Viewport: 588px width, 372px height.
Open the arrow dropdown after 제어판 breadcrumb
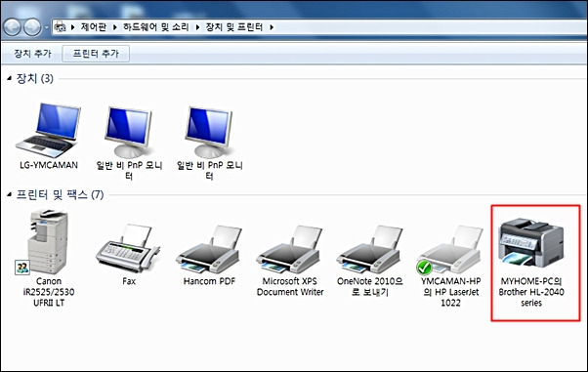(114, 27)
